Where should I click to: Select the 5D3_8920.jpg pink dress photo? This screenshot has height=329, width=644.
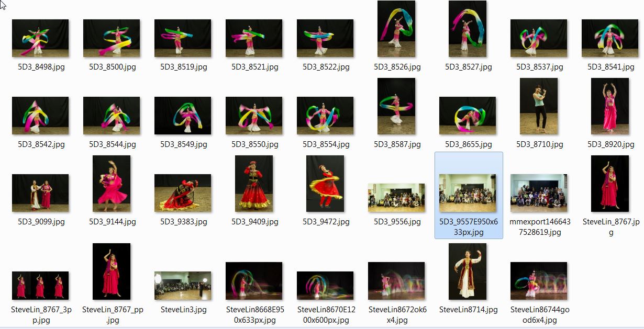[610, 107]
